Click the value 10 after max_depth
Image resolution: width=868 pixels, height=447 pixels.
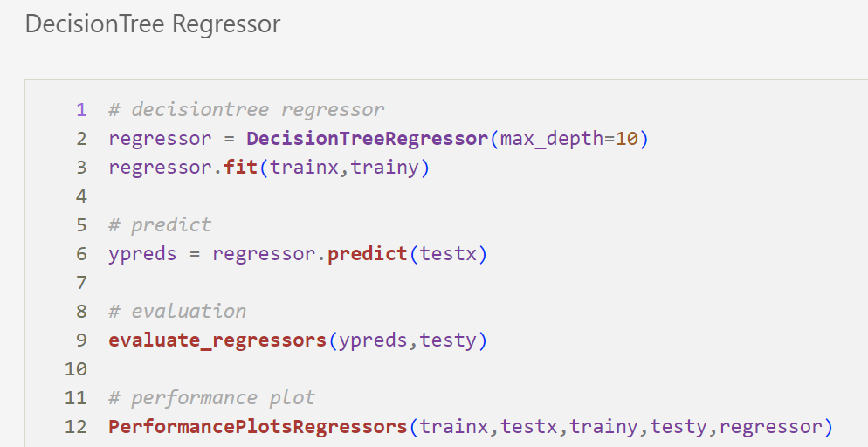click(x=627, y=139)
